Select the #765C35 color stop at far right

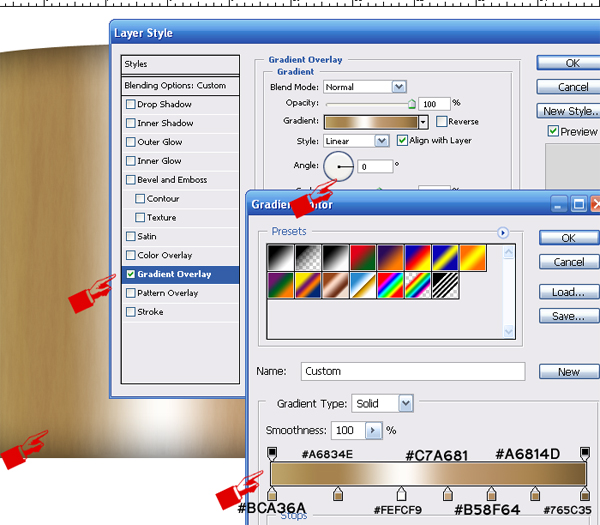click(x=585, y=494)
